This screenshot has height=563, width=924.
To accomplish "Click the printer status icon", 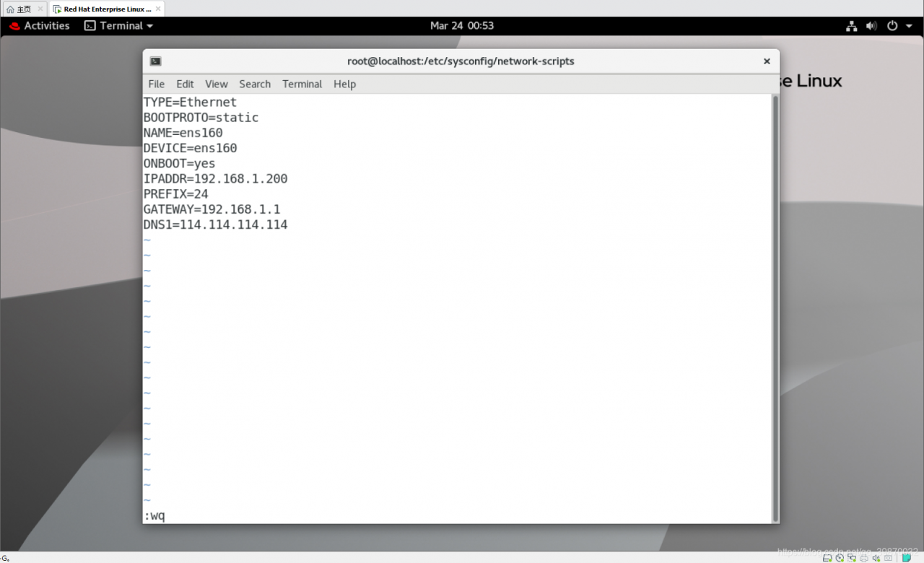I will tap(863, 558).
